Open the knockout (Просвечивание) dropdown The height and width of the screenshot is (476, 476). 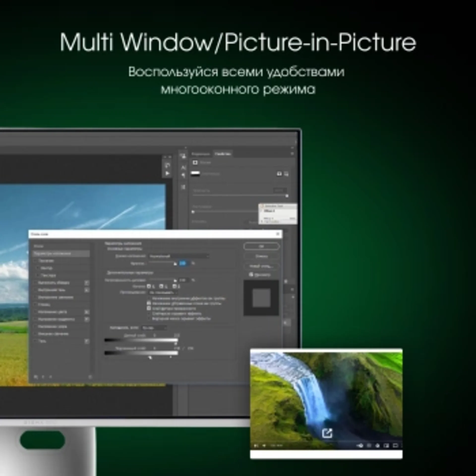pos(162,293)
